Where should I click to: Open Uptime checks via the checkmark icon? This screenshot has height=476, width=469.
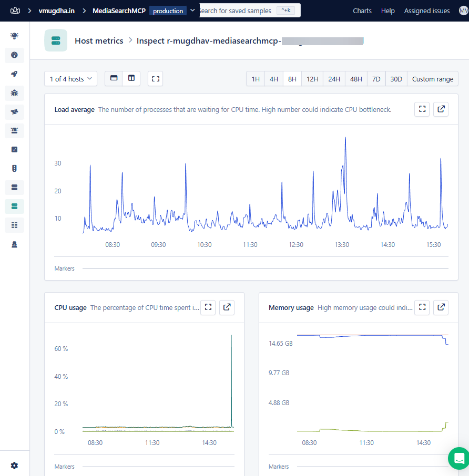tap(14, 150)
